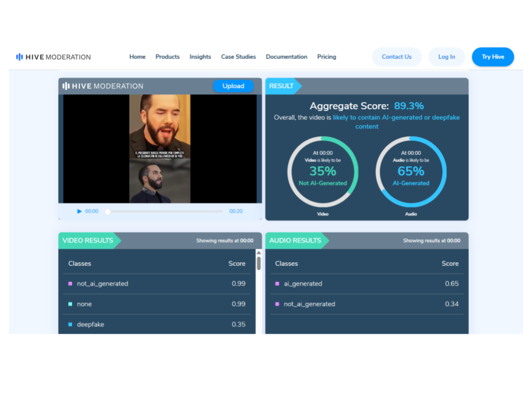The width and height of the screenshot is (532, 399).
Task: Click the ai_generated pink color marker
Action: 277,284
